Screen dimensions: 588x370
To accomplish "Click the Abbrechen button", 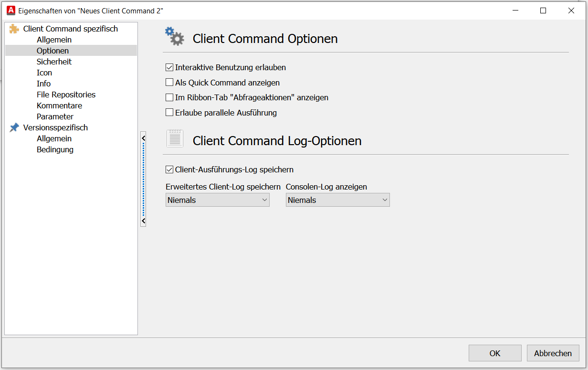I will (x=553, y=353).
